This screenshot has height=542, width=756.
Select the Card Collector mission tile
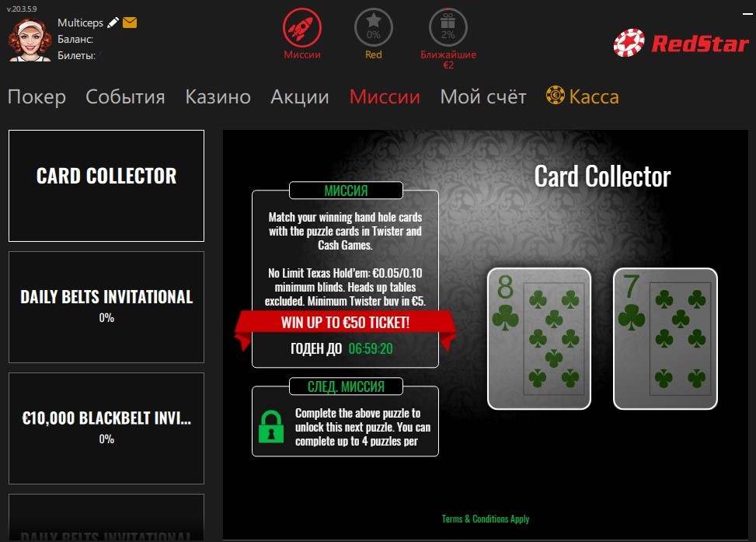tap(106, 186)
